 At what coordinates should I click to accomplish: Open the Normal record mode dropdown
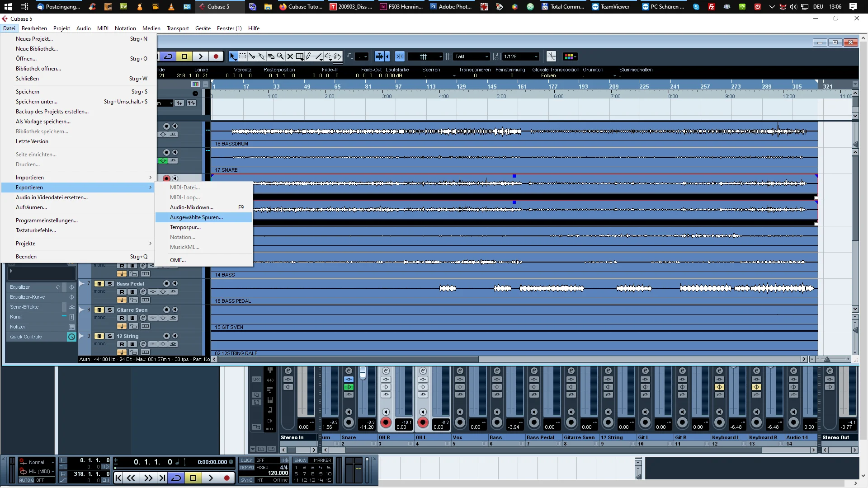coord(37,462)
